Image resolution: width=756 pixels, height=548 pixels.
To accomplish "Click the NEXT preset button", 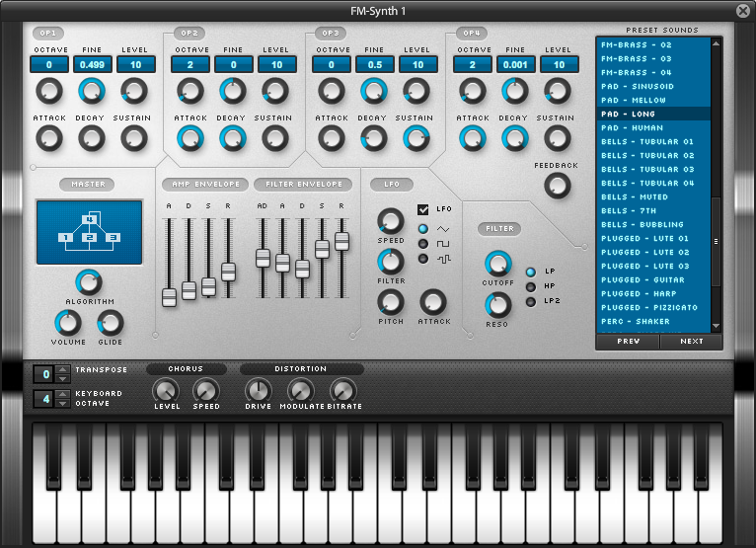I will (692, 341).
